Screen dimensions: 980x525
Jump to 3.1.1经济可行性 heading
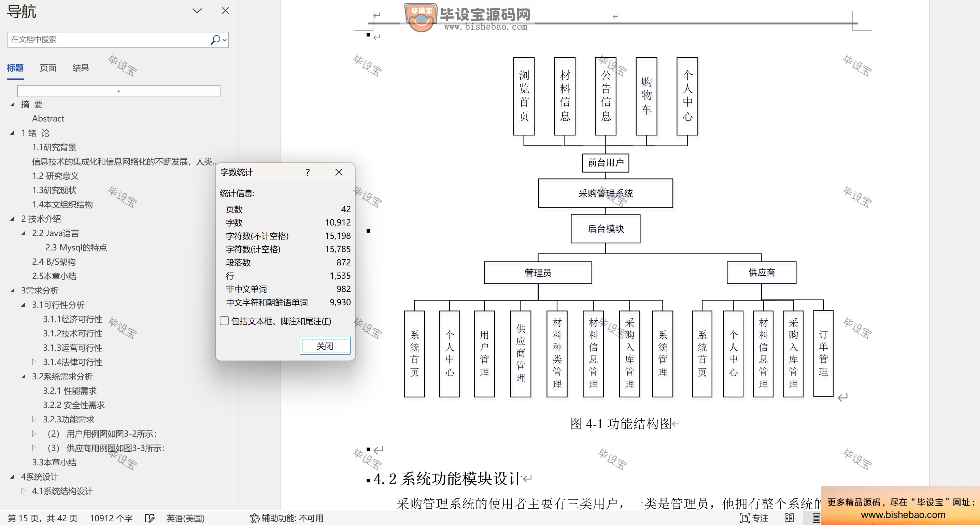[73, 319]
